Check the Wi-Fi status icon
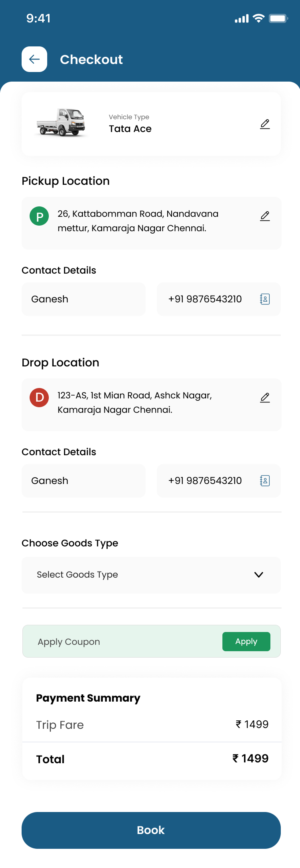The height and width of the screenshot is (868, 300). (x=259, y=18)
